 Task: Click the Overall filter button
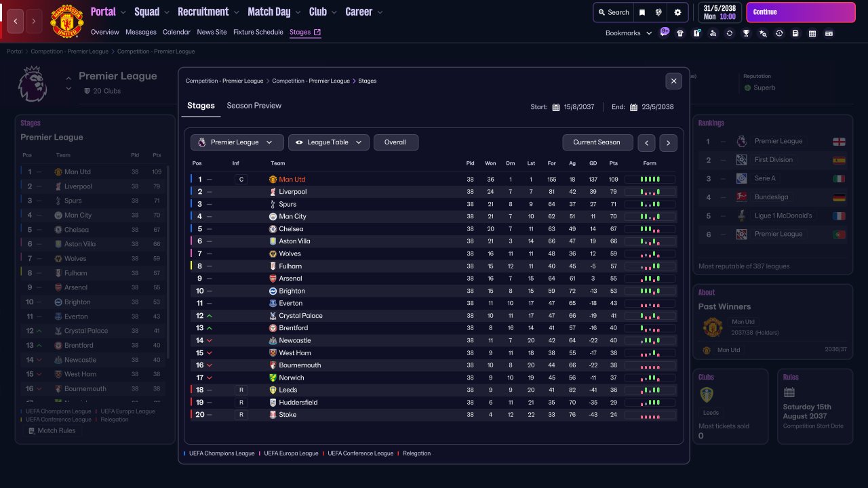click(396, 142)
